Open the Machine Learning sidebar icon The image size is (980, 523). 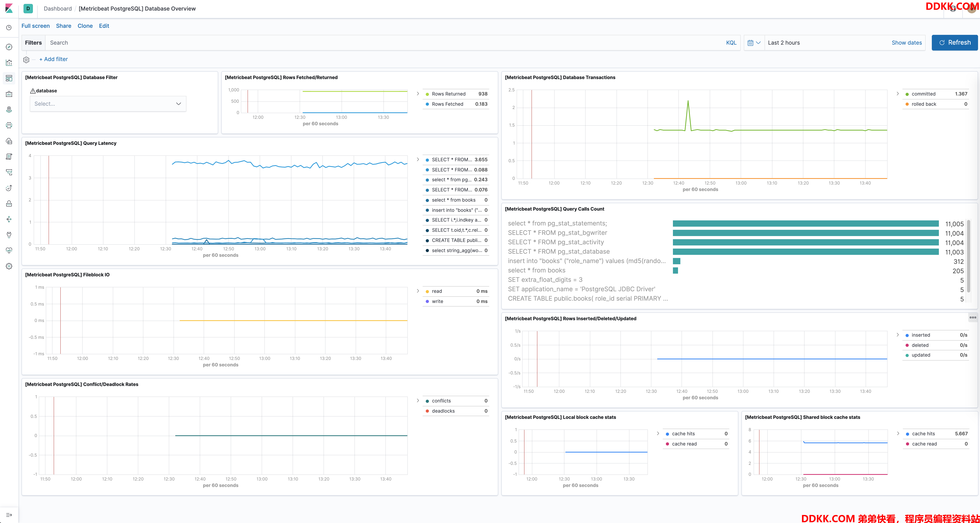[9, 125]
